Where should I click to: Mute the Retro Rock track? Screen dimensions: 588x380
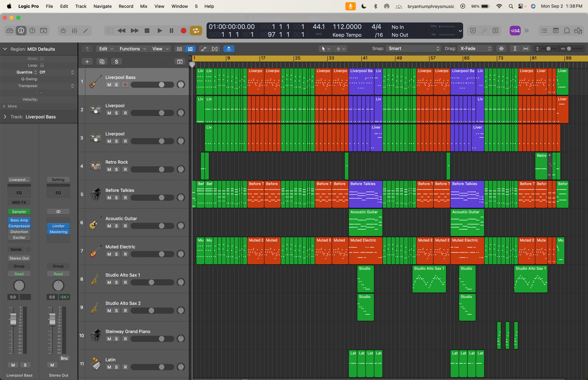click(x=109, y=169)
